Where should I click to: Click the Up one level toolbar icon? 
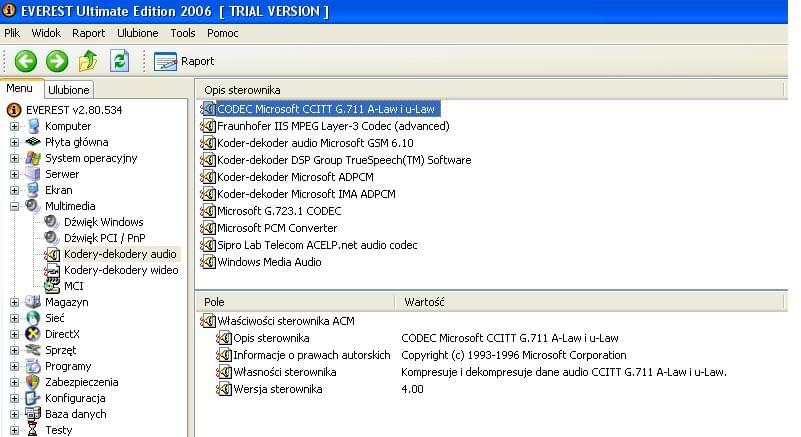(x=88, y=61)
